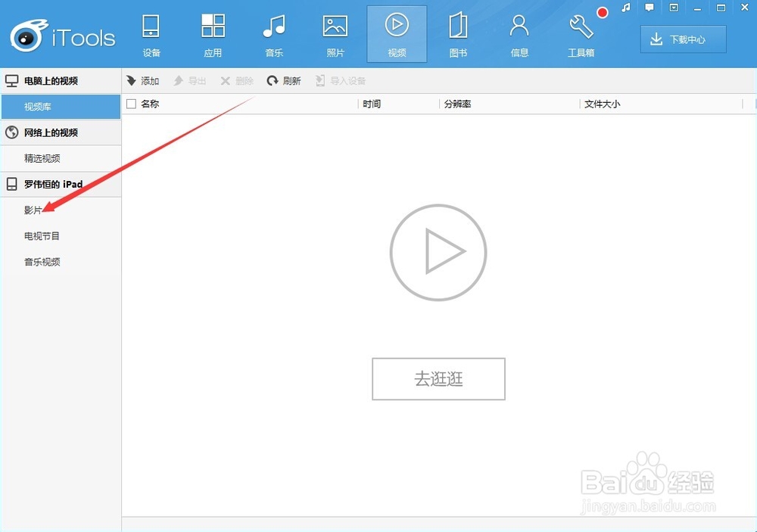Screen dimensions: 757x532
Task: Open the 设备 (Device) tab
Action: pyautogui.click(x=151, y=35)
